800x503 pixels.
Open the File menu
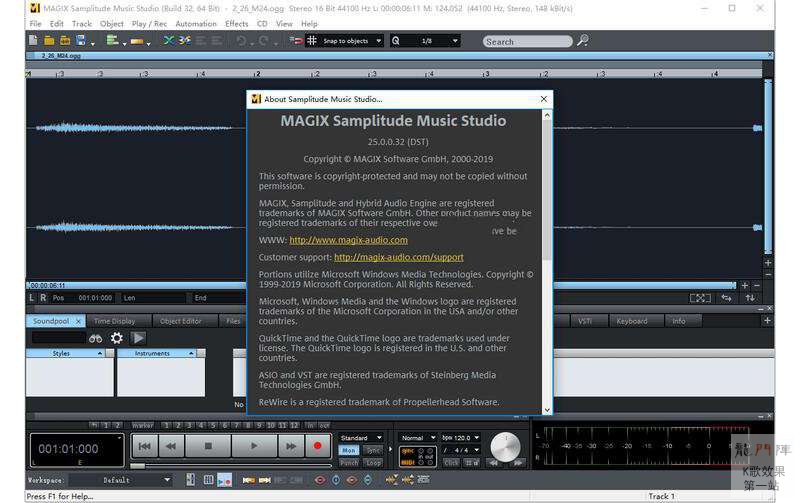35,23
